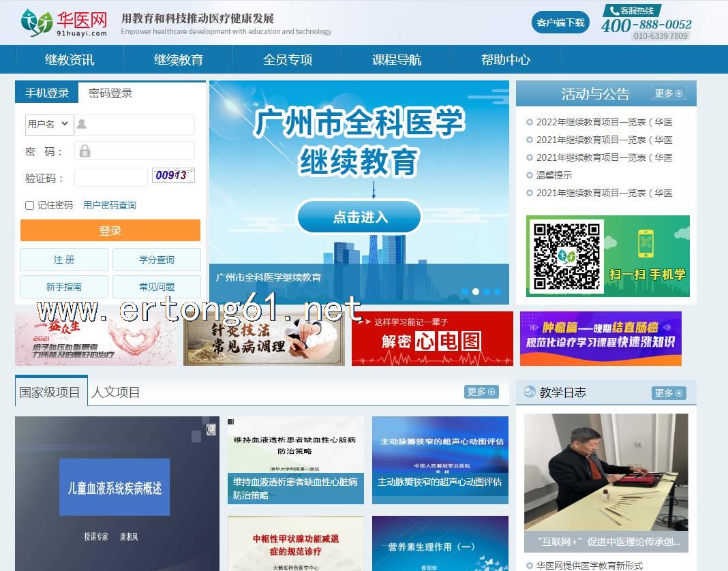Open 更多 in 活动与公告 panel
Image resolution: width=728 pixels, height=571 pixels.
click(x=668, y=93)
